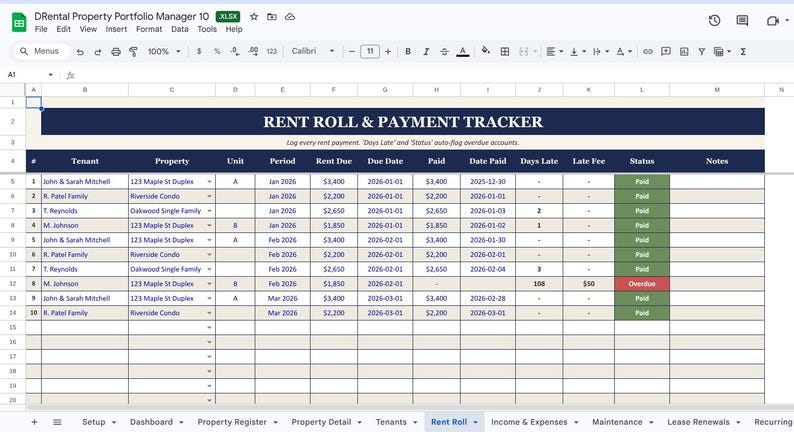Open Google Sheets home icon
This screenshot has height=432, width=794.
click(x=19, y=23)
